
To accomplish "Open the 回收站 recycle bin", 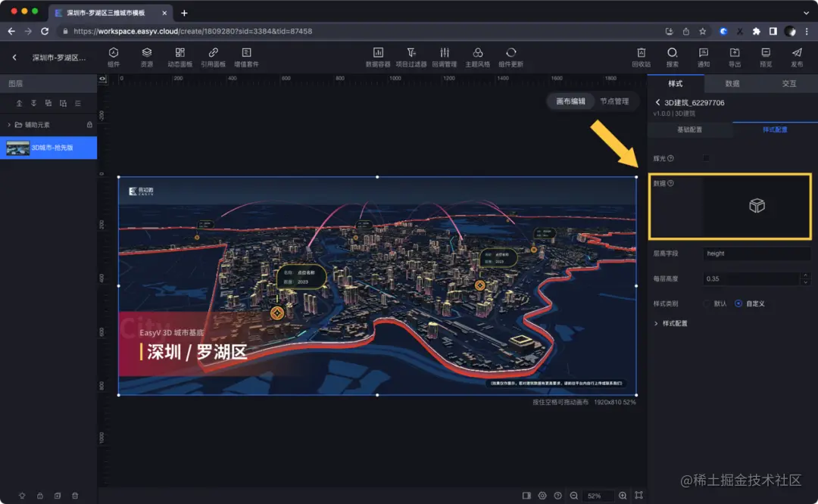I will [x=642, y=57].
